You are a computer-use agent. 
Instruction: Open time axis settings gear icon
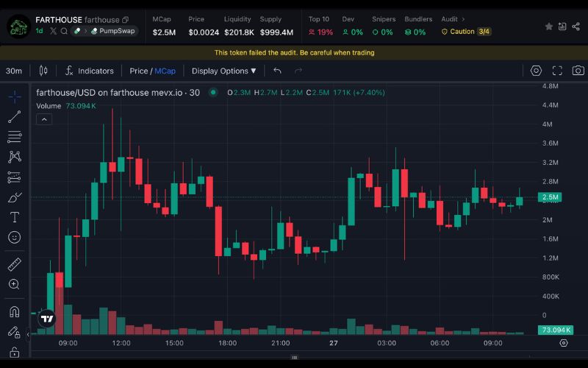(x=564, y=343)
